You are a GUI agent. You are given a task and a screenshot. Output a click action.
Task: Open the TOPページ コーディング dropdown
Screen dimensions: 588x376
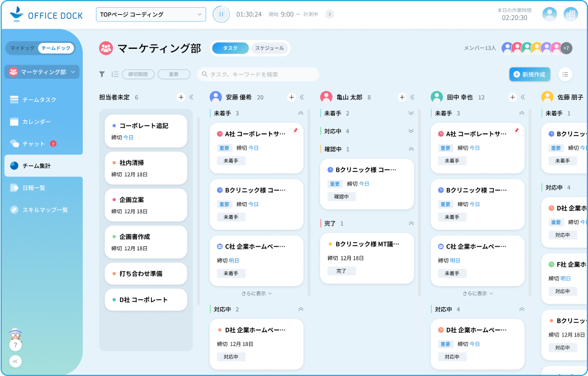(x=149, y=14)
